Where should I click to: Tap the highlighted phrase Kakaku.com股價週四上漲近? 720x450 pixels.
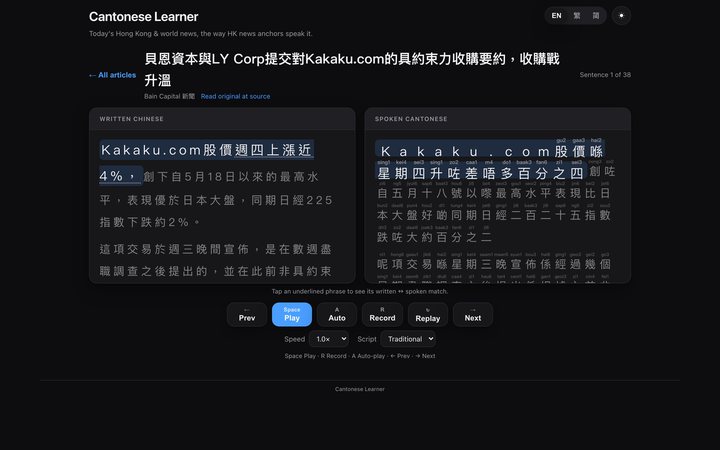coord(207,150)
